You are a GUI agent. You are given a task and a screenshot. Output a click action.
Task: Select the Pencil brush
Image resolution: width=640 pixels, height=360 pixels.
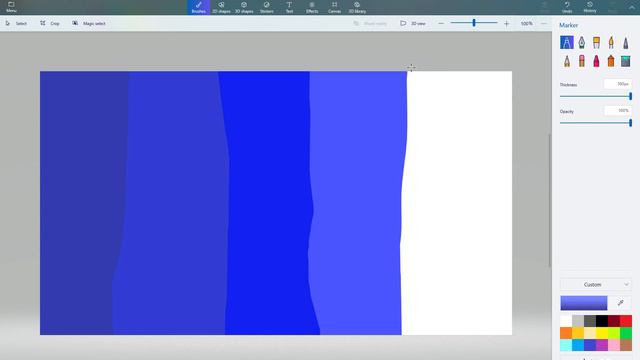pyautogui.click(x=567, y=61)
